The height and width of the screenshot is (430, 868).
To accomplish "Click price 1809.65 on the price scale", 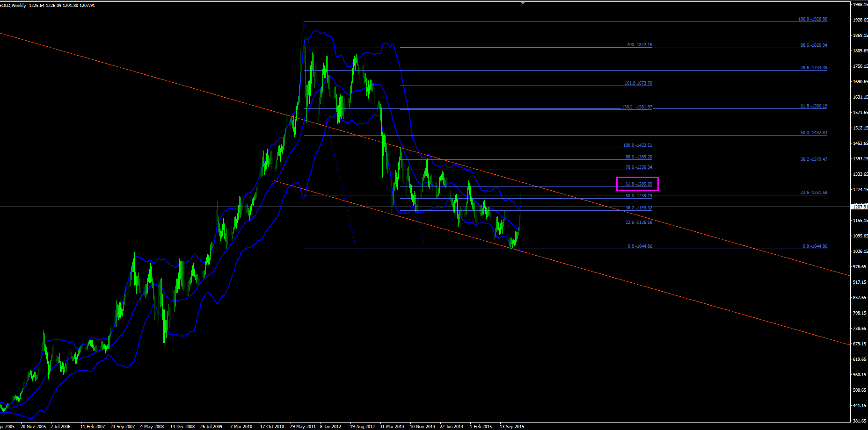I will 861,51.
